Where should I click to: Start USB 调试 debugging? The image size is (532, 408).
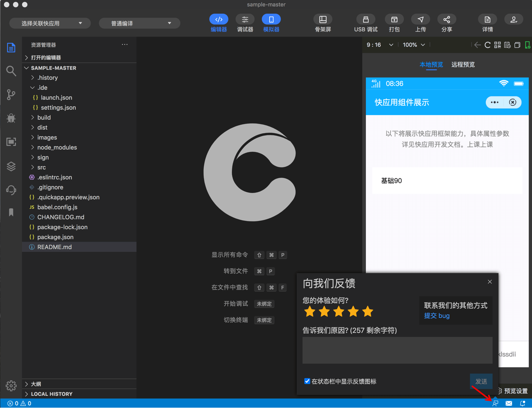tap(366, 23)
